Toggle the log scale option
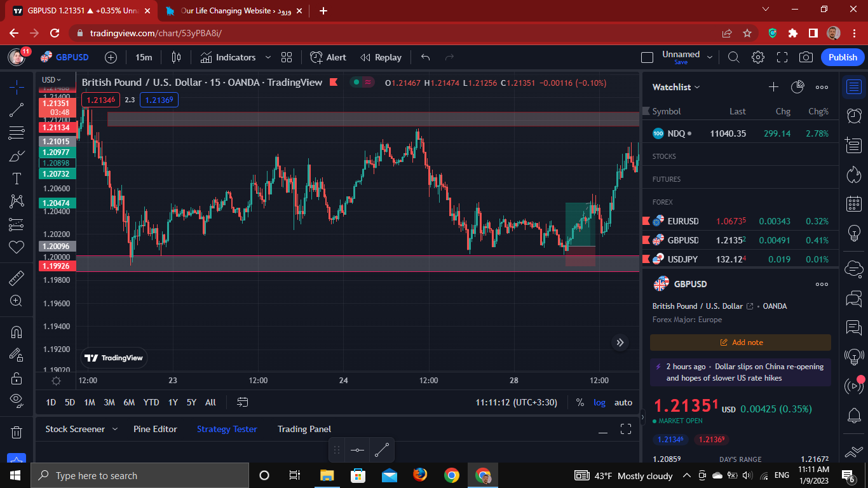This screenshot has width=868, height=488. click(x=600, y=402)
